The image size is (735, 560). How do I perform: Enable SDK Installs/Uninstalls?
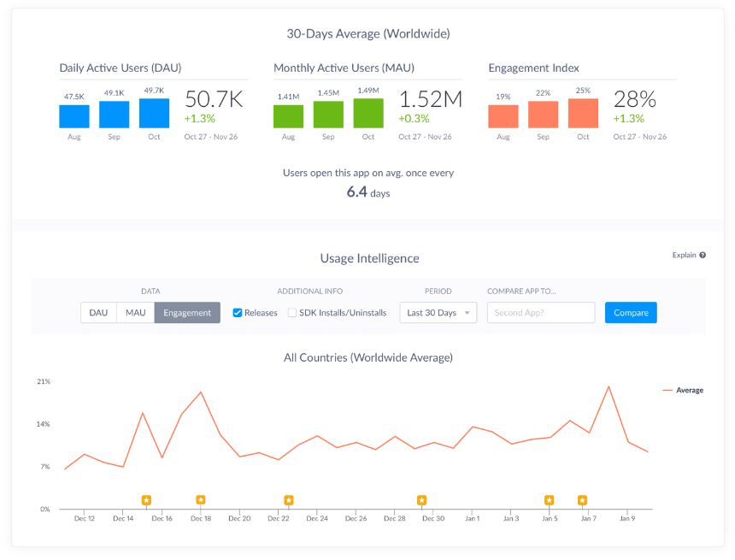[x=291, y=312]
